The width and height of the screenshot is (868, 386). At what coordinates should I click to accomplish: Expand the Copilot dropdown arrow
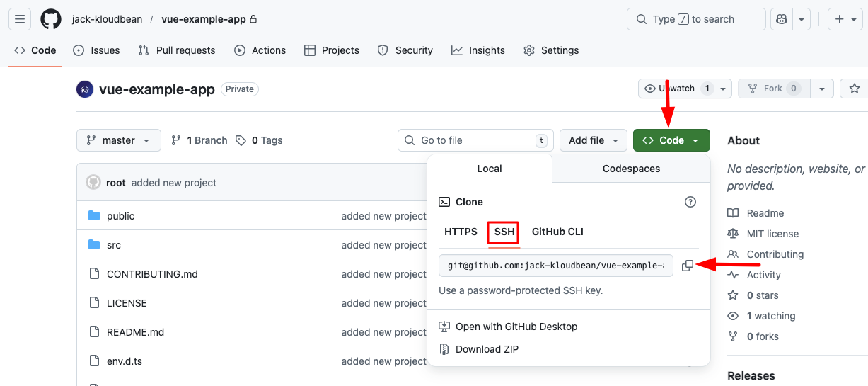801,19
